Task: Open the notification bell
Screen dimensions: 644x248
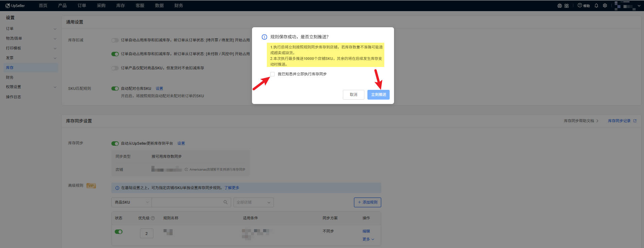Action: click(x=596, y=6)
